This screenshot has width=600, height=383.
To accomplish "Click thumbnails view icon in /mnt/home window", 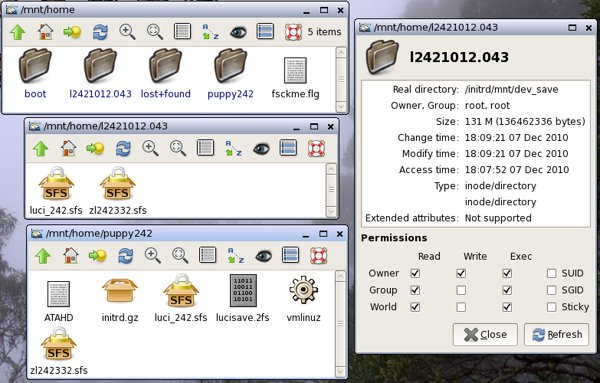I will [x=266, y=31].
